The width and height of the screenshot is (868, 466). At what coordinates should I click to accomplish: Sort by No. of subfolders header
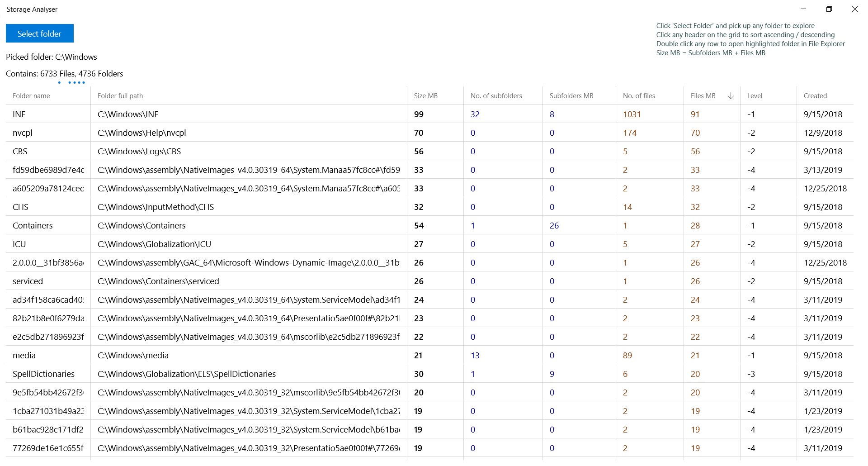(x=496, y=96)
